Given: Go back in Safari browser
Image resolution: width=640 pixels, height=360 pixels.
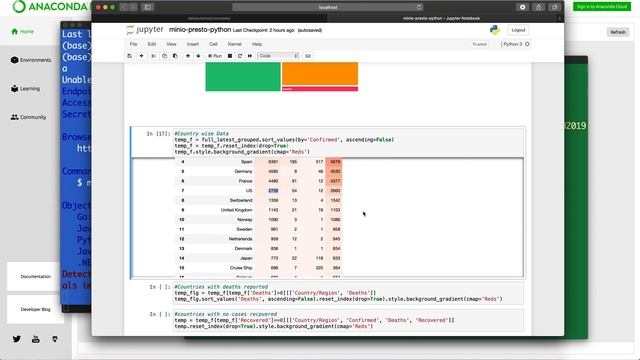Looking at the screenshot, I should click(x=124, y=7).
